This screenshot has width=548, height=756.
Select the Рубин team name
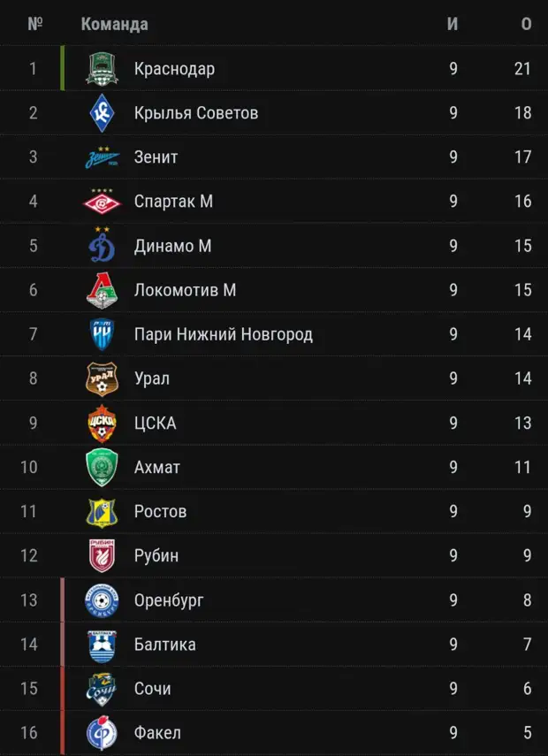[156, 555]
